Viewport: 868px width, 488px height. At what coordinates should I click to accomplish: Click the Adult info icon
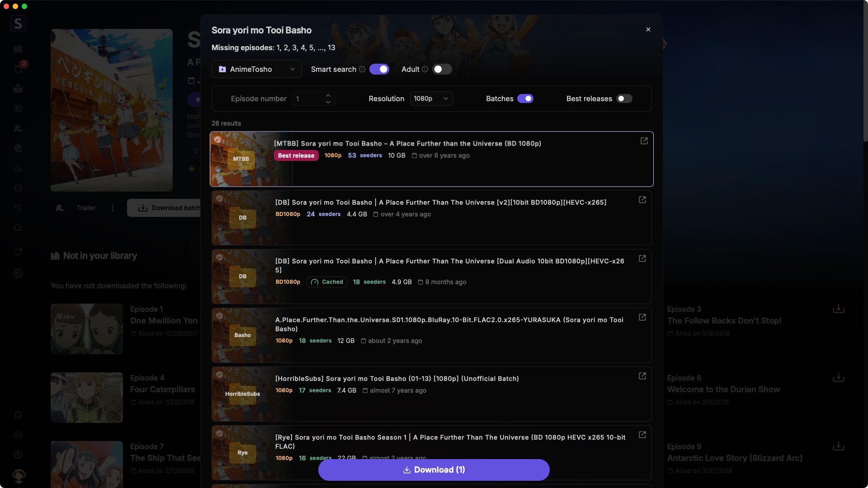(x=425, y=69)
